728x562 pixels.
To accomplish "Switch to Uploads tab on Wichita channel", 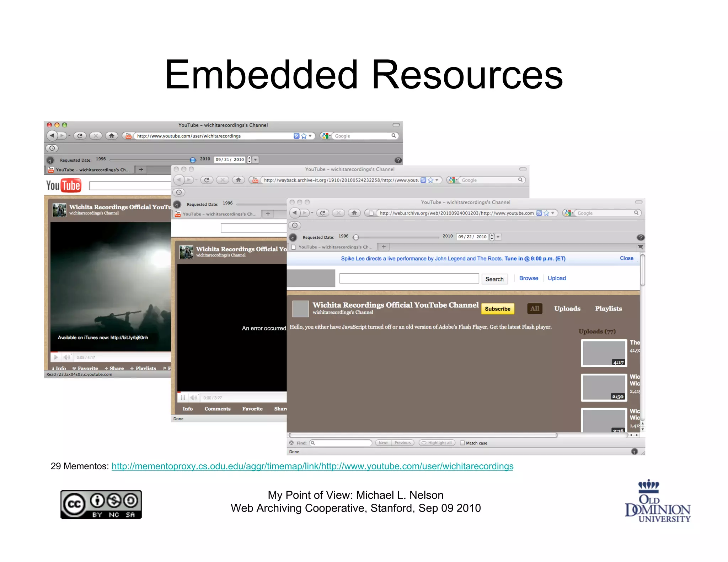I will click(567, 308).
